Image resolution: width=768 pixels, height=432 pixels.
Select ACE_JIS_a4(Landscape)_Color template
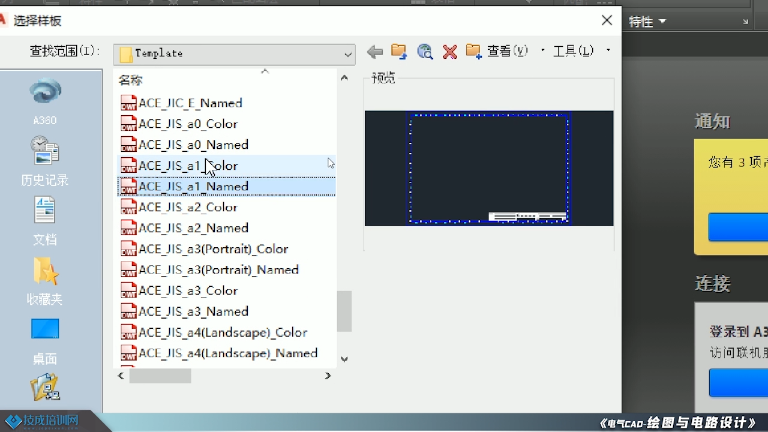223,332
